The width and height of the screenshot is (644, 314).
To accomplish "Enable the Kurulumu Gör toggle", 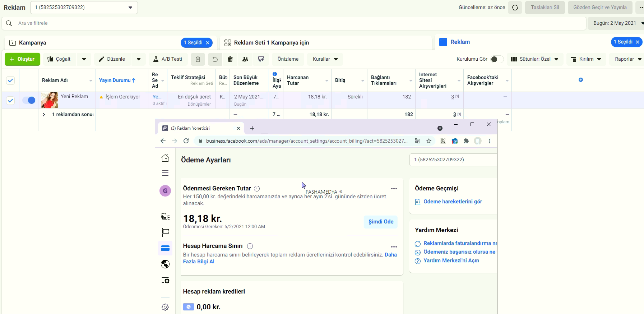I will pos(497,59).
